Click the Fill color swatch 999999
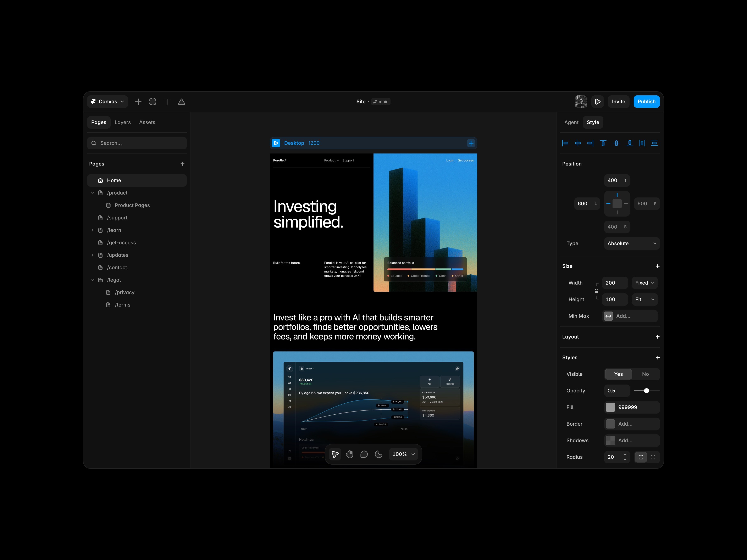Image resolution: width=747 pixels, height=560 pixels. coord(610,407)
